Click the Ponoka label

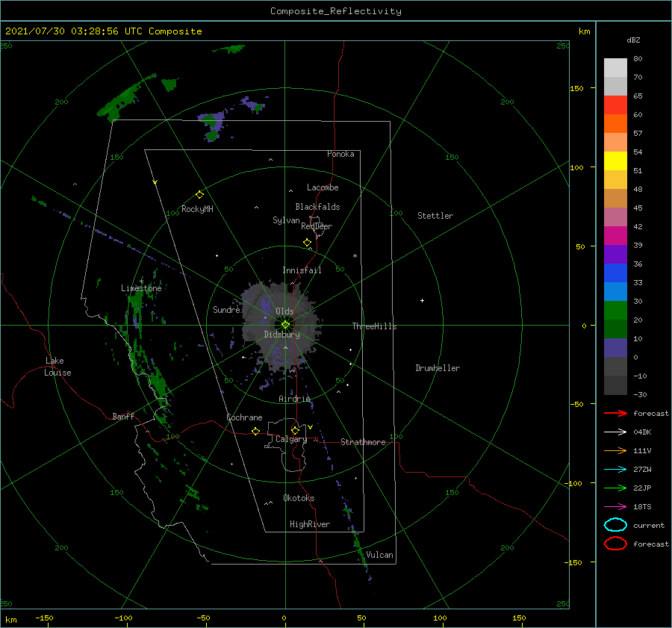pos(340,154)
